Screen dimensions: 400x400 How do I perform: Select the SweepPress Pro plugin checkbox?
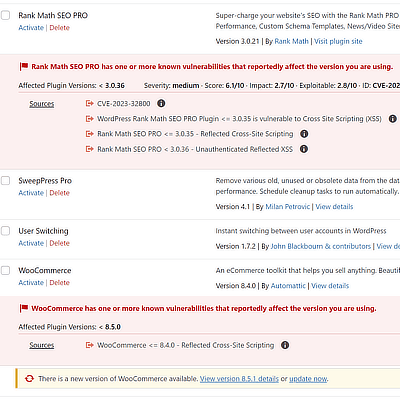click(x=5, y=181)
